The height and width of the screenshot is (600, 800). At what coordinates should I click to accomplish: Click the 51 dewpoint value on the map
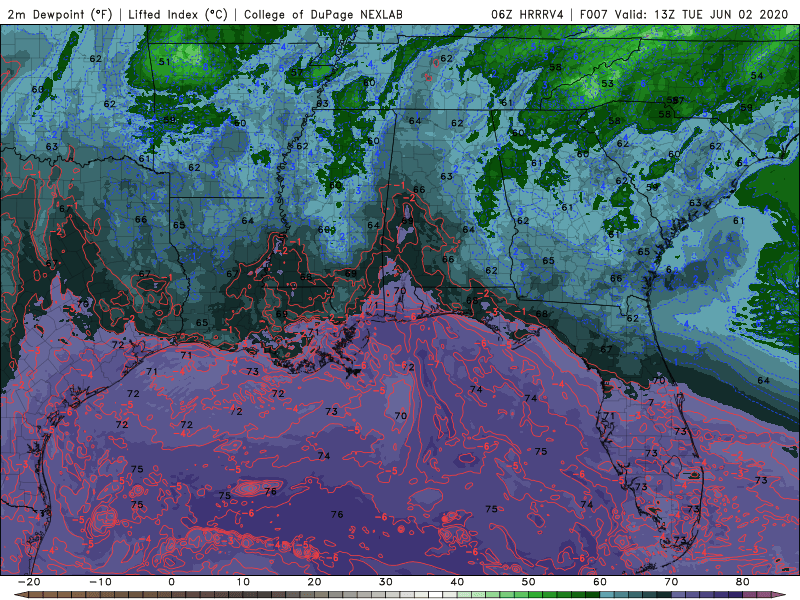coord(164,62)
